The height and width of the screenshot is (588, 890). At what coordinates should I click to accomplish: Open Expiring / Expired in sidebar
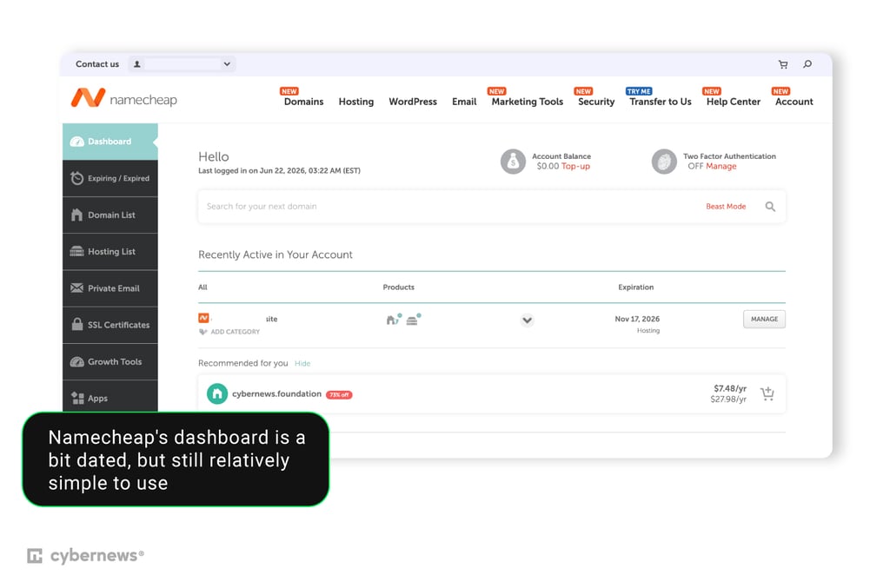coord(110,178)
